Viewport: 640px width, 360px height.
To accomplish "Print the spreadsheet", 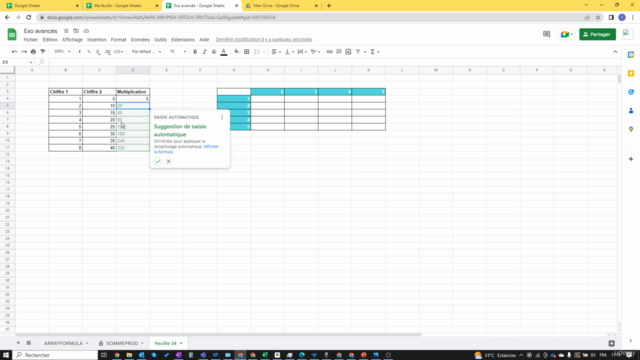I will tap(33, 52).
